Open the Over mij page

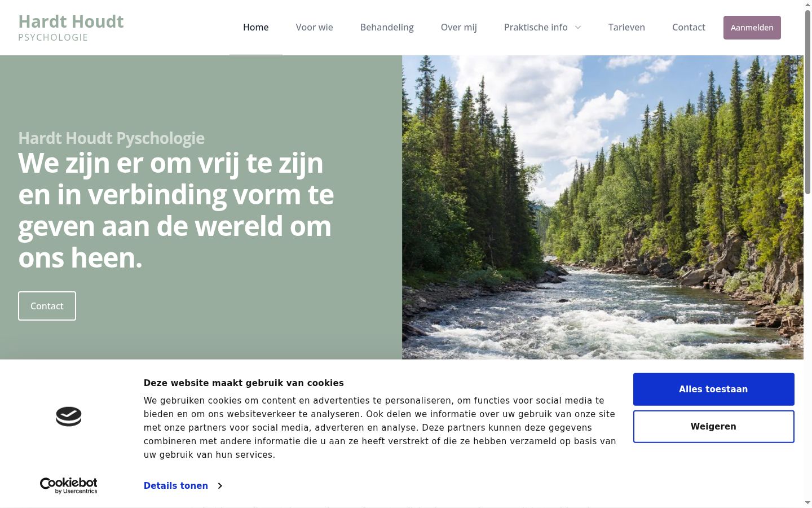[458, 27]
